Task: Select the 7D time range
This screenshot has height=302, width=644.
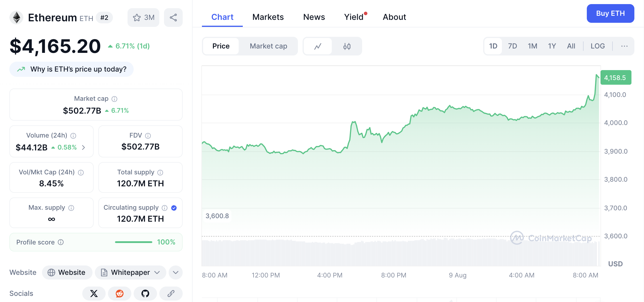Action: [512, 46]
